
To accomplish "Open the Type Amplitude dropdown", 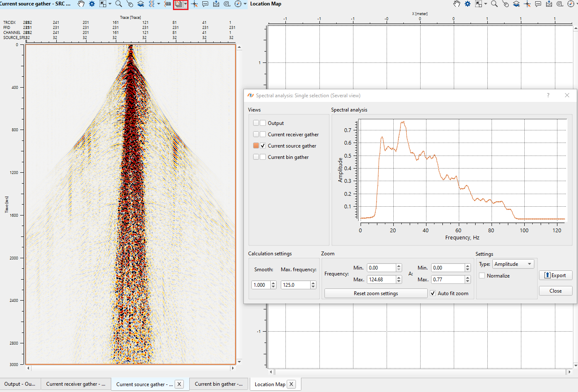I will tap(513, 264).
